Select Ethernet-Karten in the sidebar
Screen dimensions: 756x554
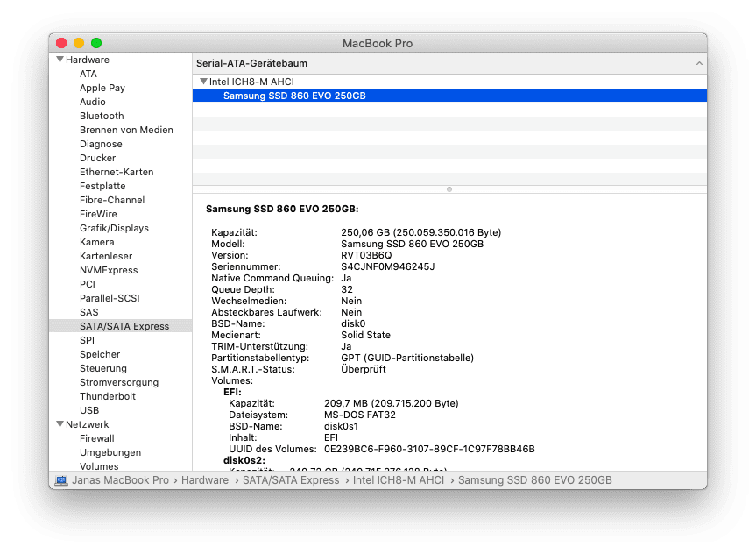(117, 172)
